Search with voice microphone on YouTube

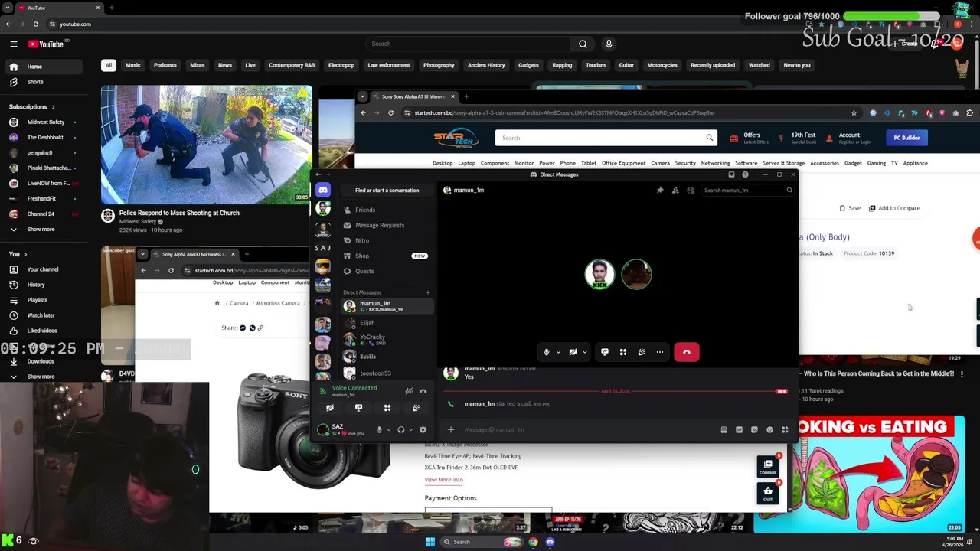point(609,44)
